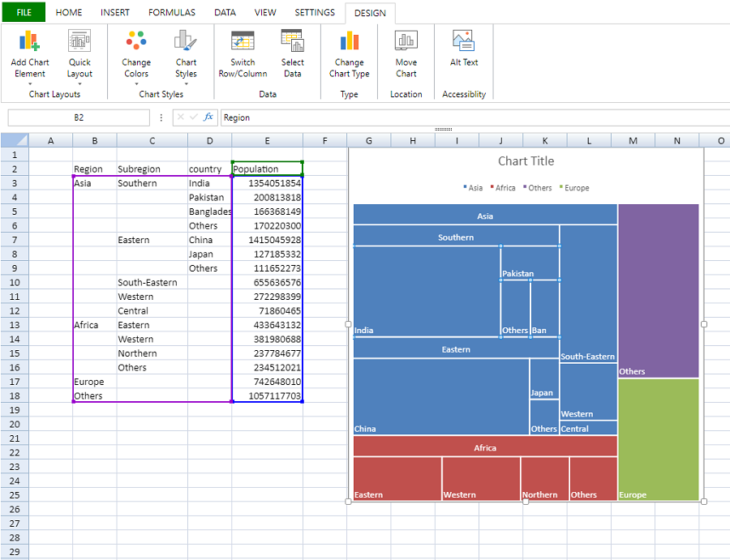This screenshot has width=730, height=560.
Task: Select cell E2 labeled Population
Action: tap(267, 169)
